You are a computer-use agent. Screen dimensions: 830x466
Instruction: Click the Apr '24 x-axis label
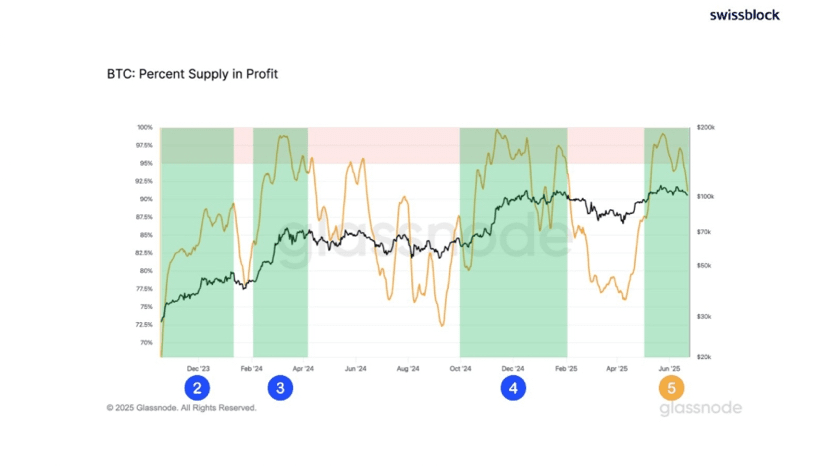pos(303,368)
